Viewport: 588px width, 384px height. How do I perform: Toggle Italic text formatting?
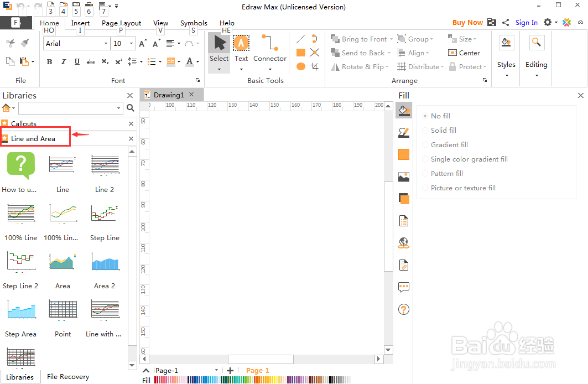click(64, 62)
